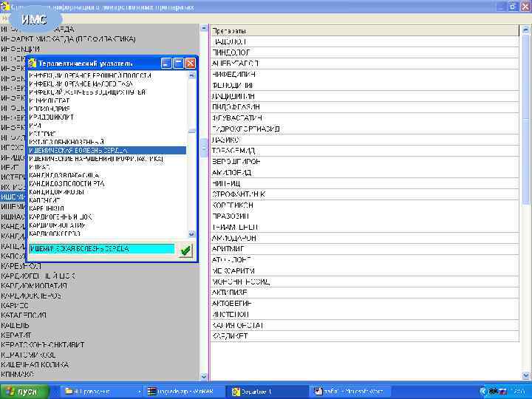
Task: Select drug 'ИНСТЕНОН' in the table
Action: point(365,314)
